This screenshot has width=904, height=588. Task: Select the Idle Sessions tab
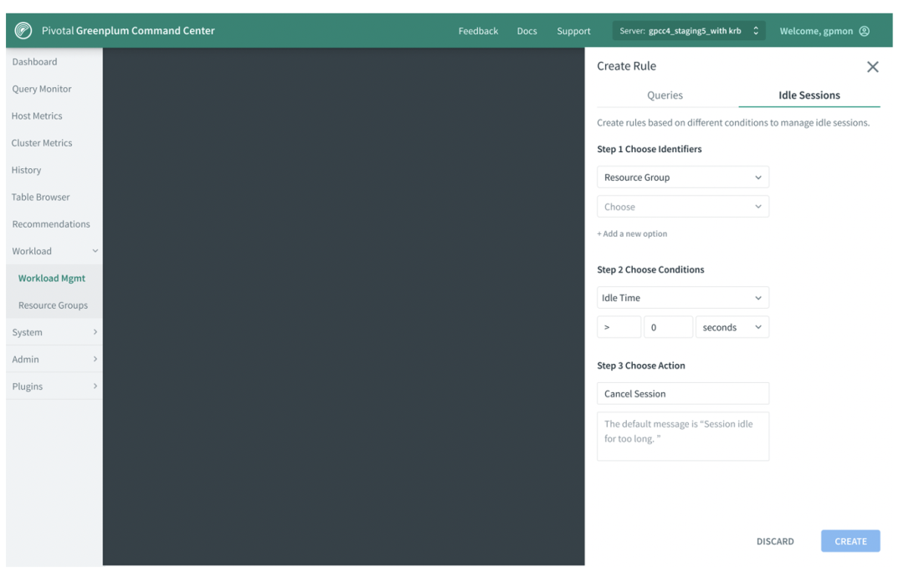[809, 95]
